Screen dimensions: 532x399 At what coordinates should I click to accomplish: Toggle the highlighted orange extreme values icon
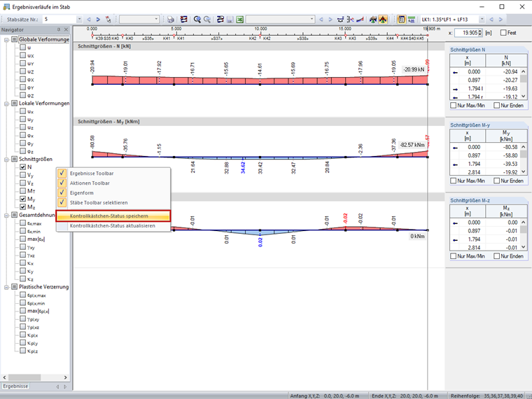[383, 20]
